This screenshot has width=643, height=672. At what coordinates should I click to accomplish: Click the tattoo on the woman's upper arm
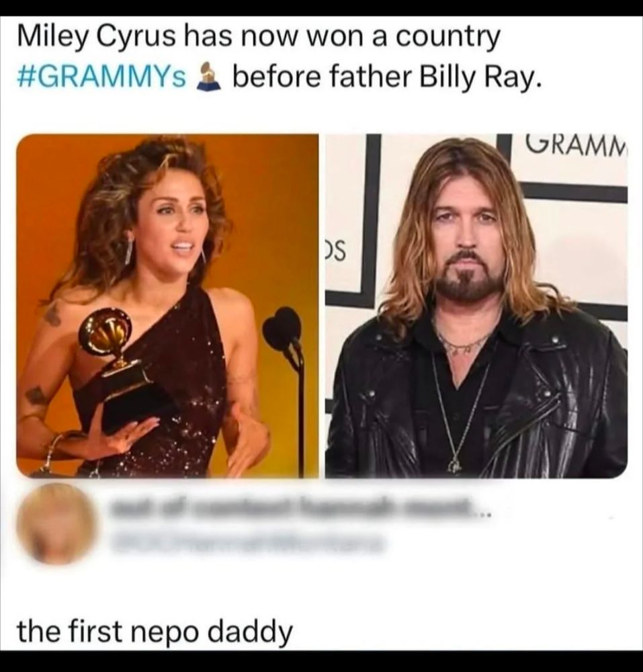[x=52, y=315]
